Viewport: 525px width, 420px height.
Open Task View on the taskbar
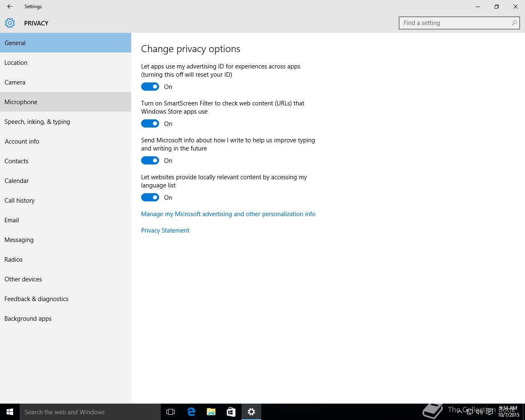(x=171, y=412)
